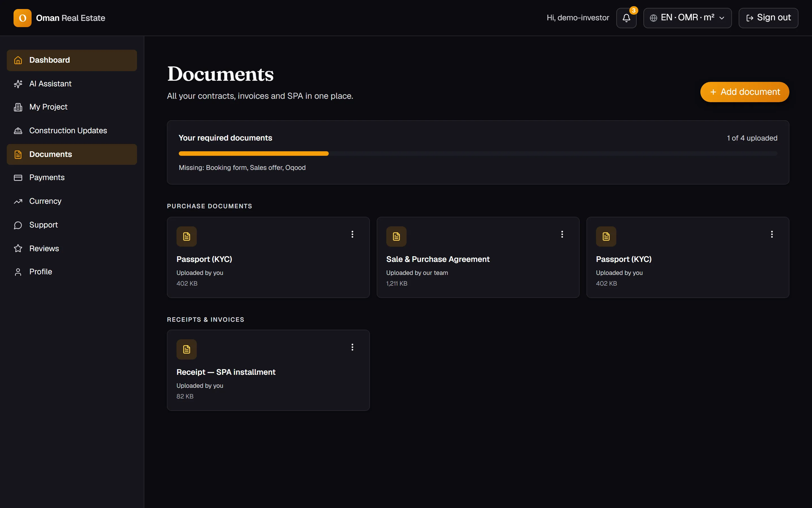Click 'Uploaded by our team' text
812x508 pixels.
(417, 273)
